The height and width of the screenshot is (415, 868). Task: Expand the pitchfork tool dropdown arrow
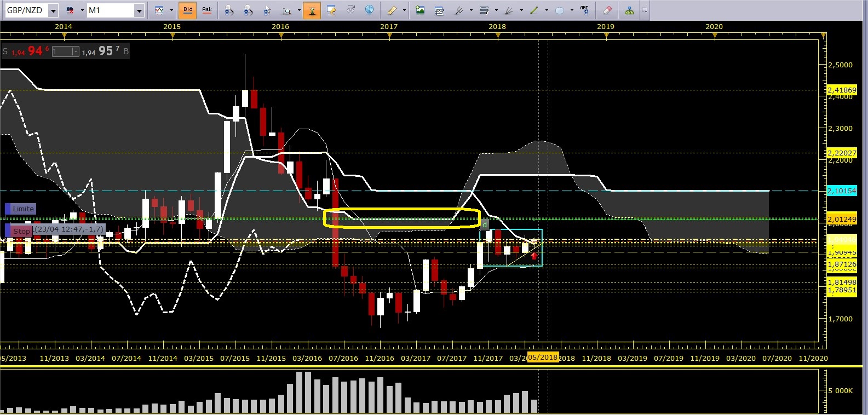click(471, 10)
